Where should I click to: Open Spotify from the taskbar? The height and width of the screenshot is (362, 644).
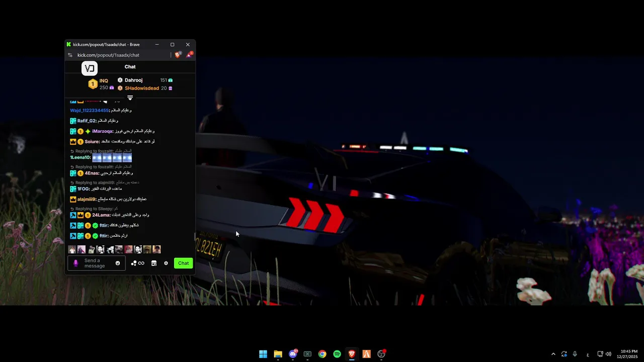point(337,354)
